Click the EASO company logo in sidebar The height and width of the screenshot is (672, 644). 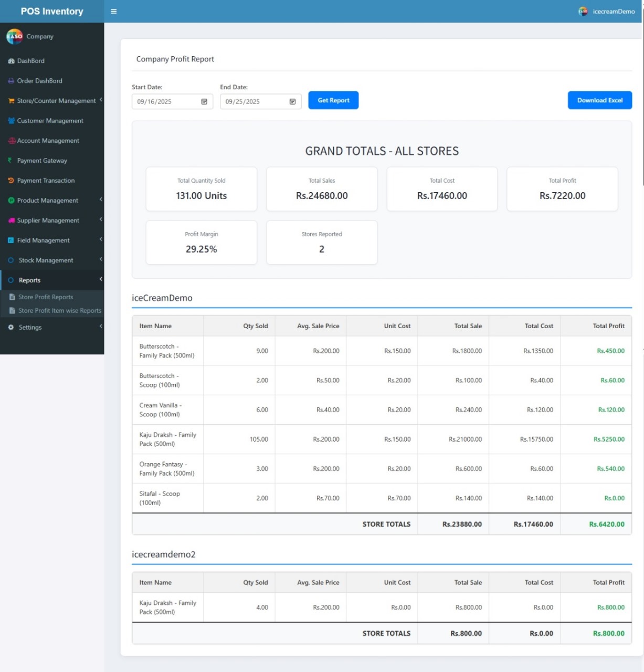(x=14, y=36)
